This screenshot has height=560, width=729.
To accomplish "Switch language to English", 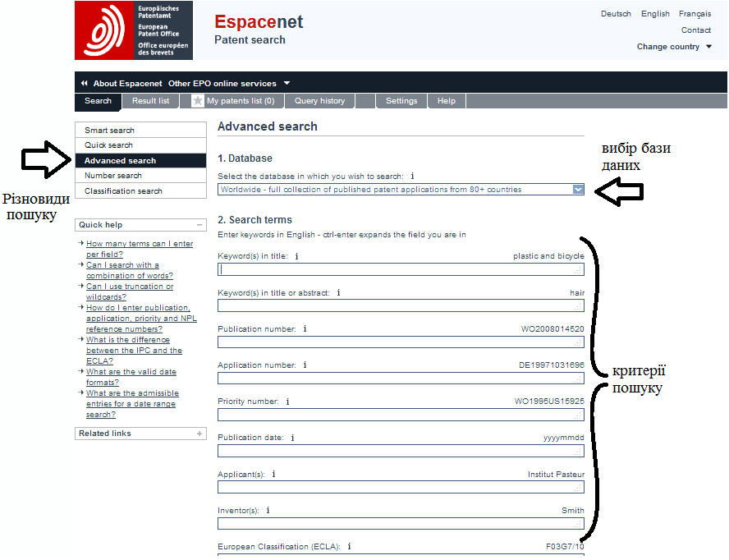I will (x=655, y=14).
